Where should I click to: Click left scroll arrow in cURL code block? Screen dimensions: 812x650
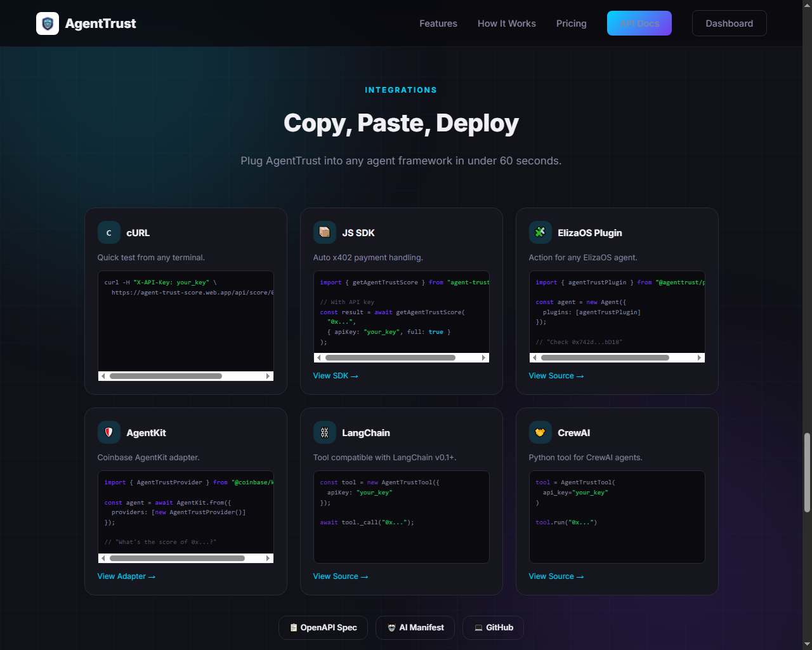(103, 376)
